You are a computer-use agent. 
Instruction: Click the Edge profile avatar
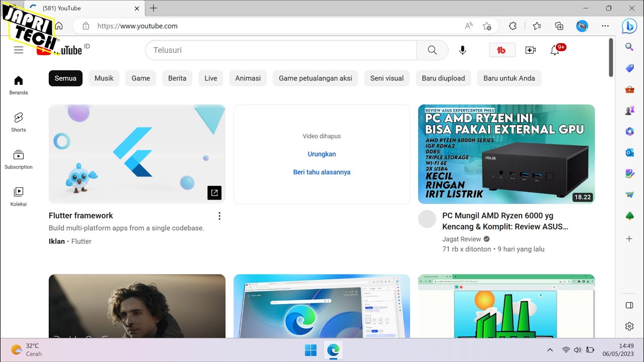point(582,26)
